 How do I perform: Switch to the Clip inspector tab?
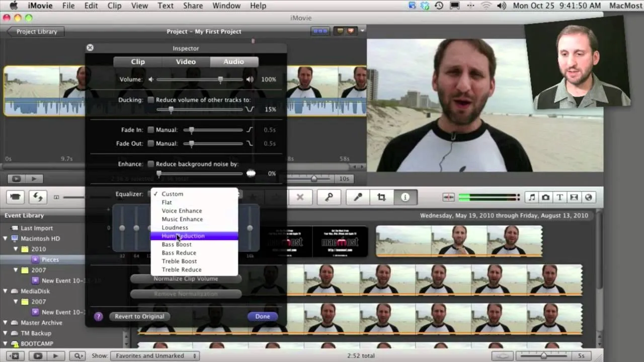[138, 61]
